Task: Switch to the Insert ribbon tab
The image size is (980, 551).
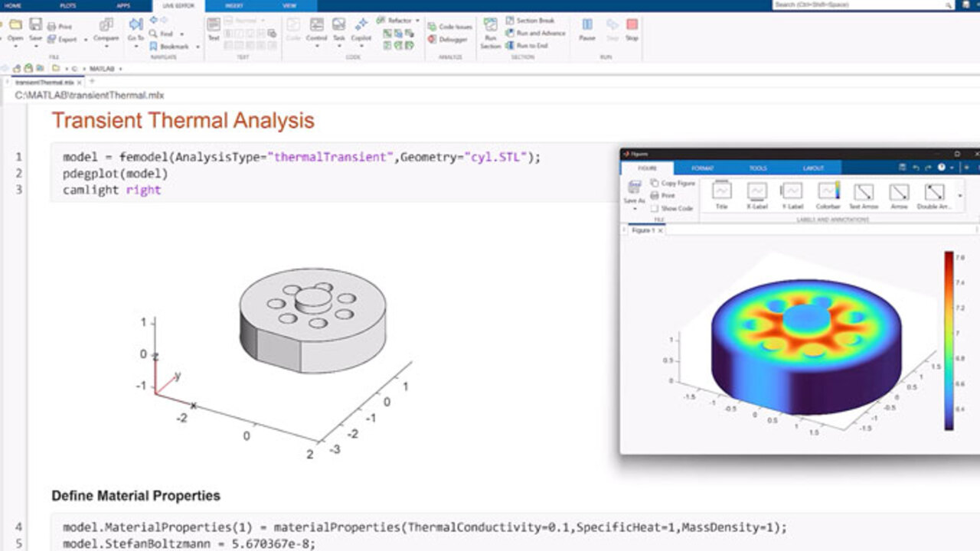Action: click(x=235, y=5)
